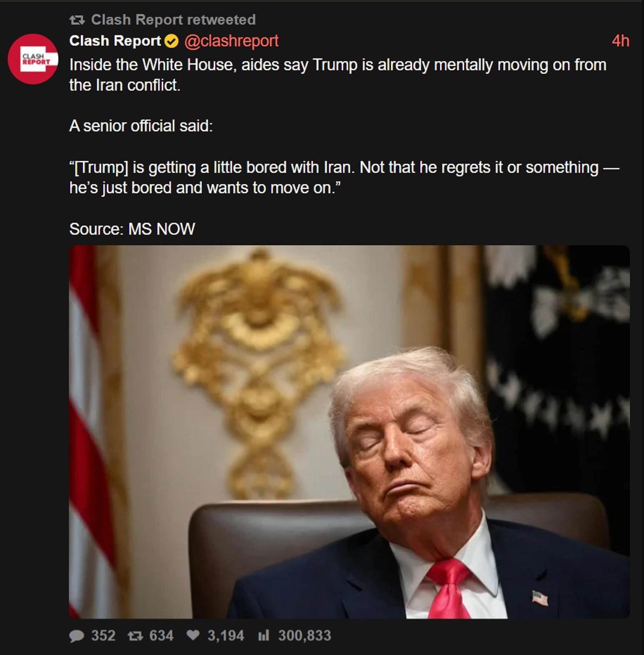Click the like count 3,194

coord(226,636)
